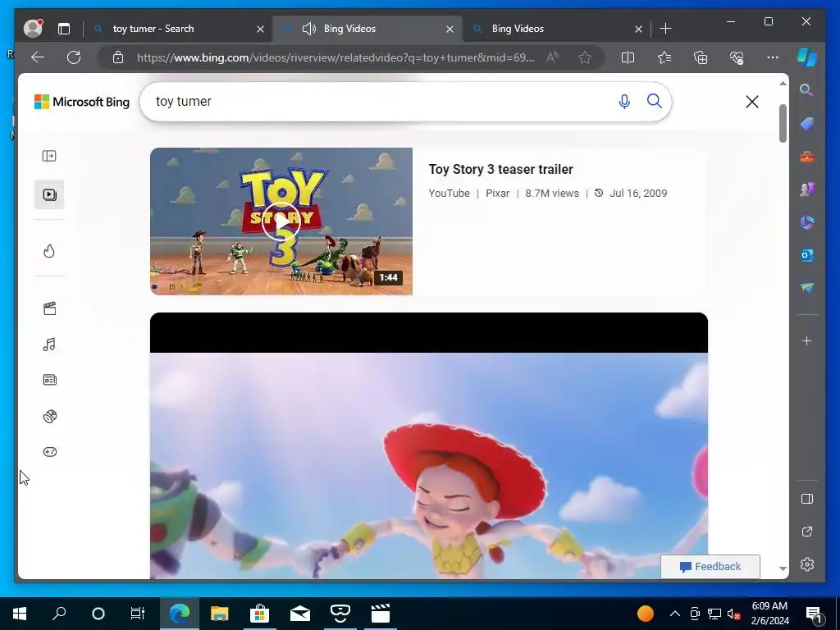Open the tab actions menu icon
This screenshot has width=840, height=630.
click(64, 29)
